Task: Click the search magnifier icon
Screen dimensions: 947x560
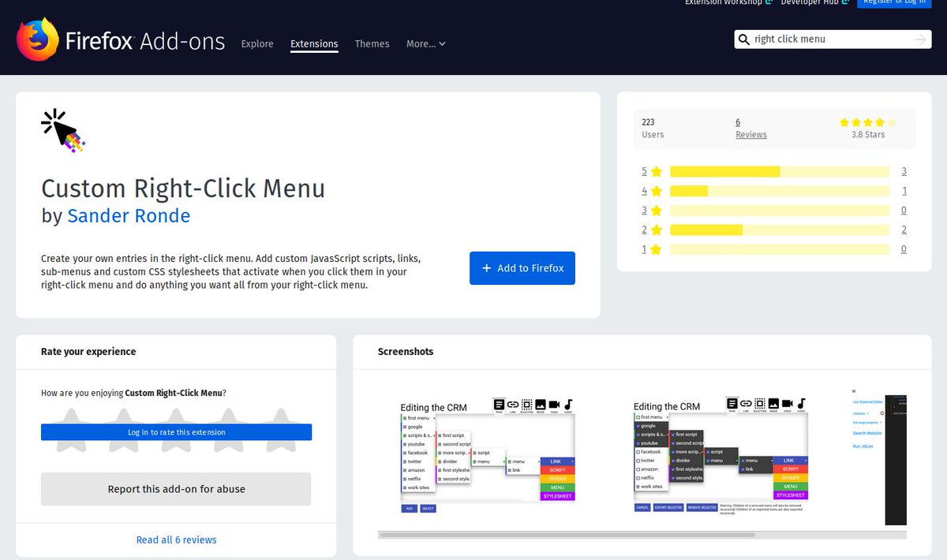Action: click(x=743, y=39)
